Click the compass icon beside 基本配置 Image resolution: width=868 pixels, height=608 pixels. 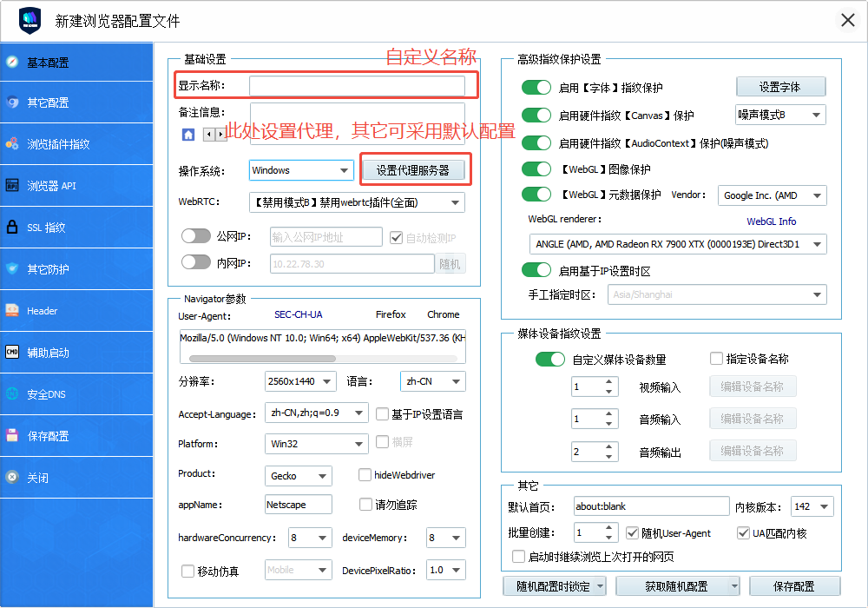[12, 62]
